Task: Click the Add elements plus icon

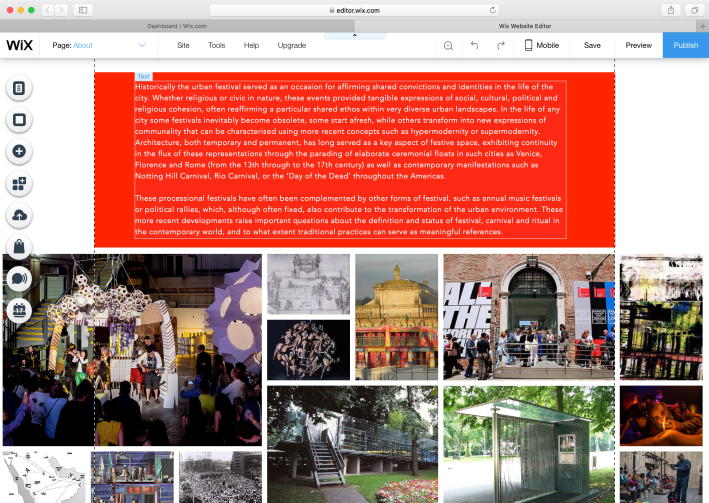Action: coord(19,152)
